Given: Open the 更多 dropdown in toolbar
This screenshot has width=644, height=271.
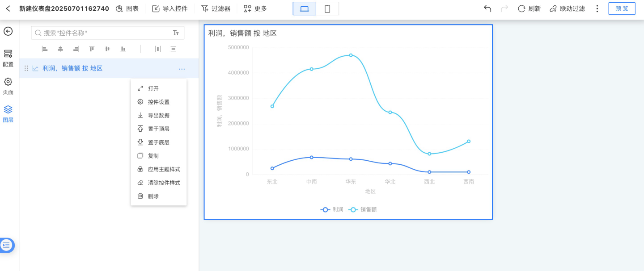Looking at the screenshot, I should [255, 8].
